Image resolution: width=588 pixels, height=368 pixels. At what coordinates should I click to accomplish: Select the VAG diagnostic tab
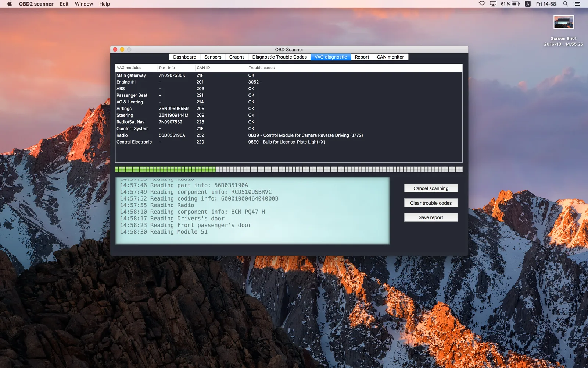pyautogui.click(x=331, y=57)
